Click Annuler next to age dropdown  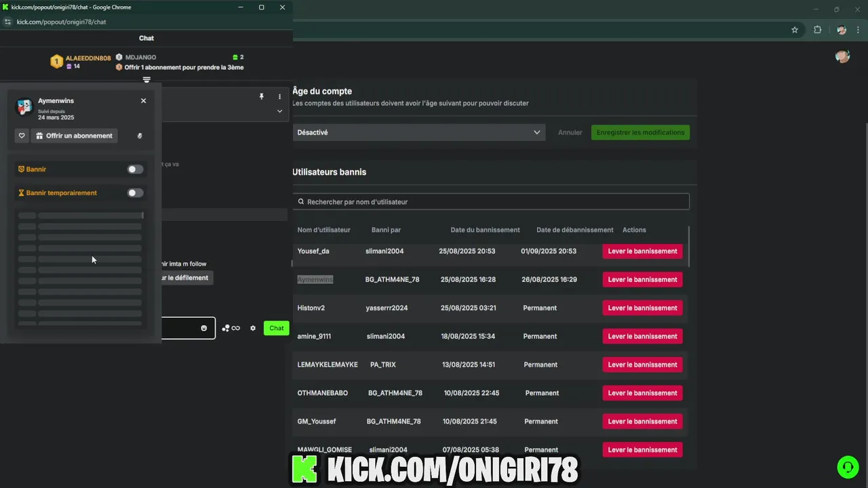point(570,132)
